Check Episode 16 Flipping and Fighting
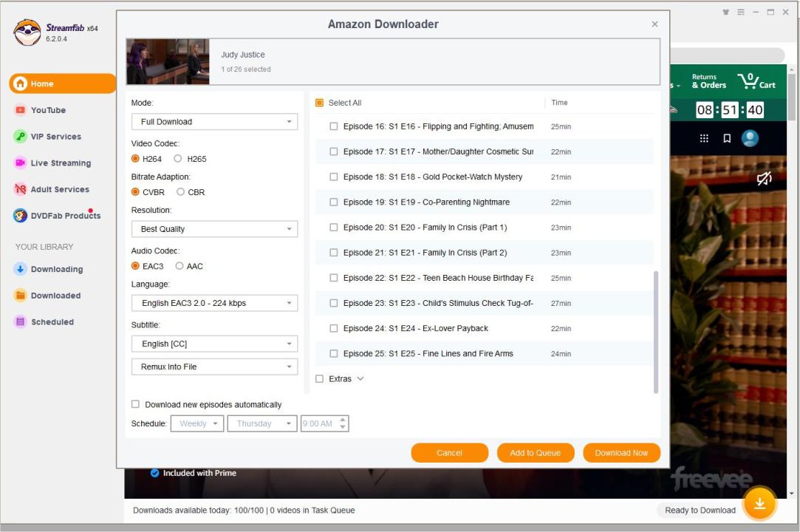This screenshot has height=532, width=800. [x=334, y=126]
